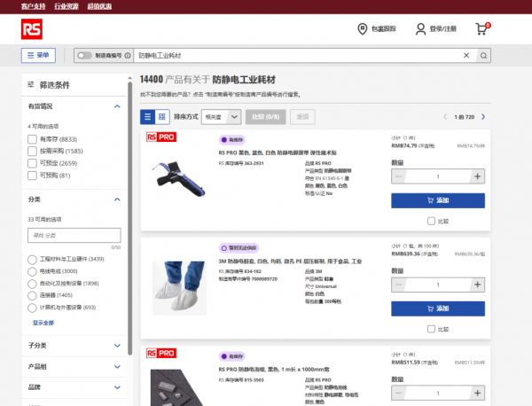
Task: Check the 可预定 (2659) filter
Action: click(32, 163)
